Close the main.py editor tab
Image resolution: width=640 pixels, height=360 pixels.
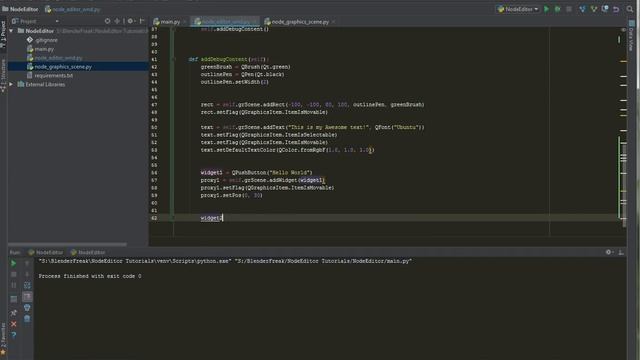(185, 22)
